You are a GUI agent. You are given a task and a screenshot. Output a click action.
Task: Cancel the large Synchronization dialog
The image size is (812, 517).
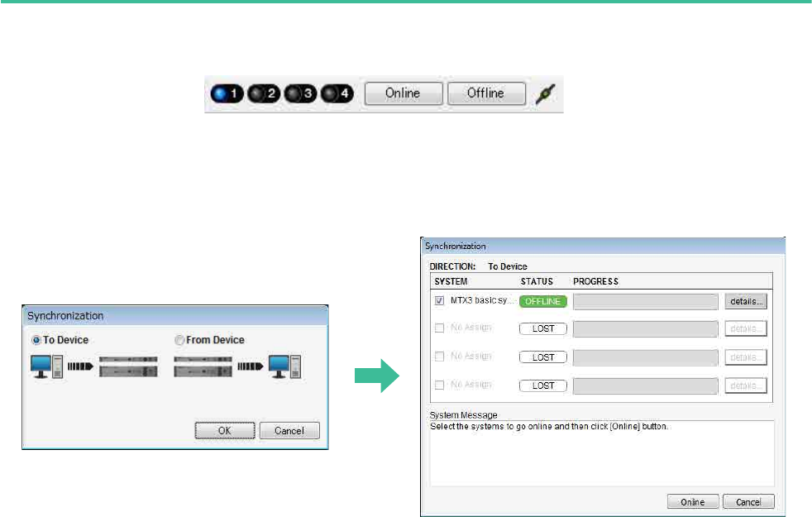748,502
